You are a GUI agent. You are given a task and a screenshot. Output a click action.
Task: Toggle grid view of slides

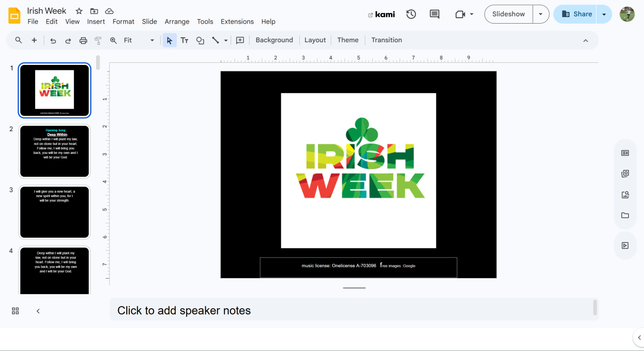tap(15, 311)
